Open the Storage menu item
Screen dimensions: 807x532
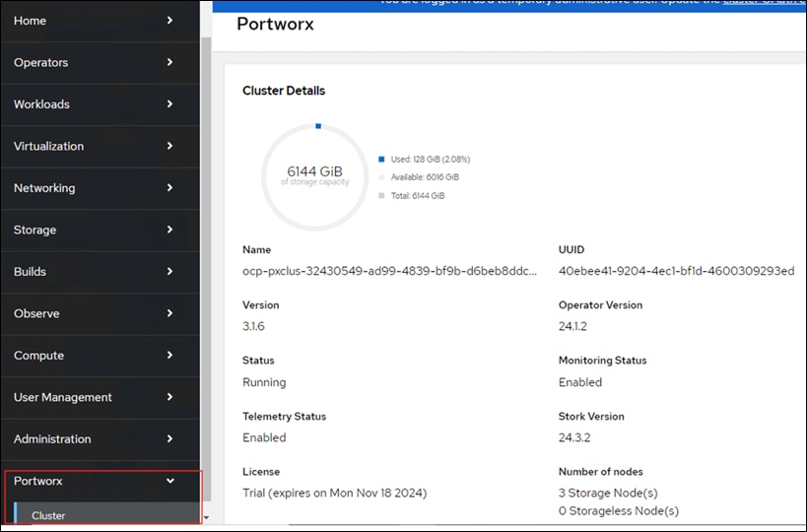click(100, 230)
